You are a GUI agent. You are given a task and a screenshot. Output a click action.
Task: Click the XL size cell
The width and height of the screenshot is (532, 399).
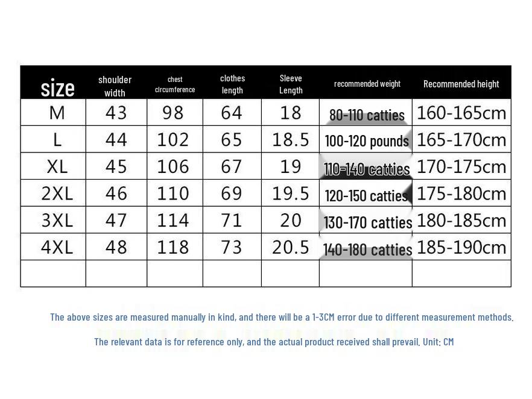coord(57,166)
